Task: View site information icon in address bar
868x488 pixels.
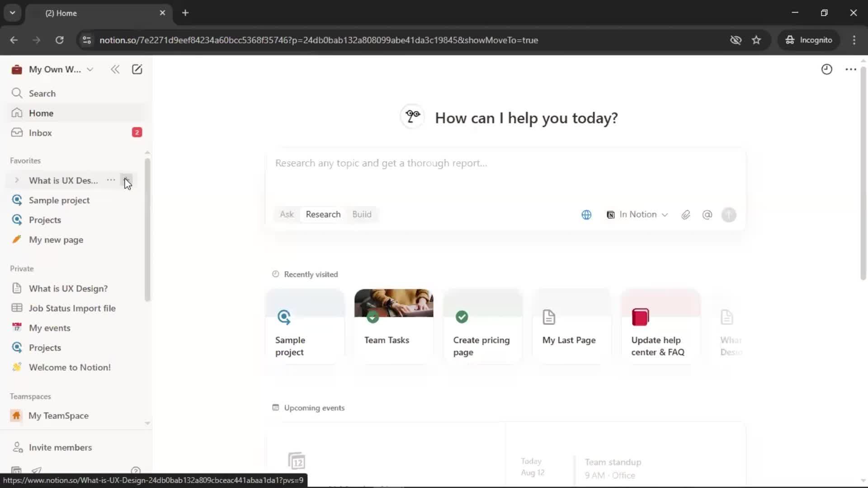Action: coord(86,40)
